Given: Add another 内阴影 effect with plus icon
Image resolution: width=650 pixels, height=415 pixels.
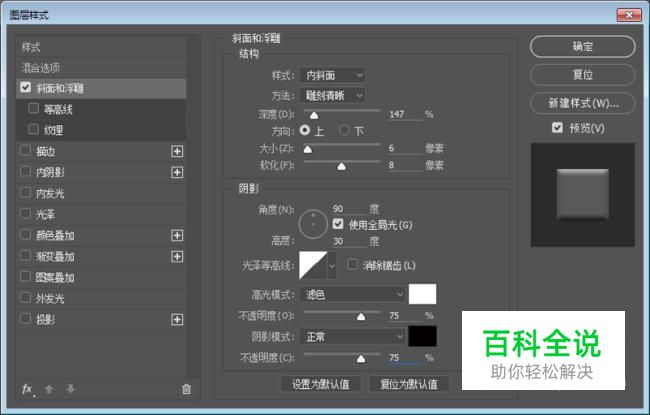Looking at the screenshot, I should pos(177,172).
